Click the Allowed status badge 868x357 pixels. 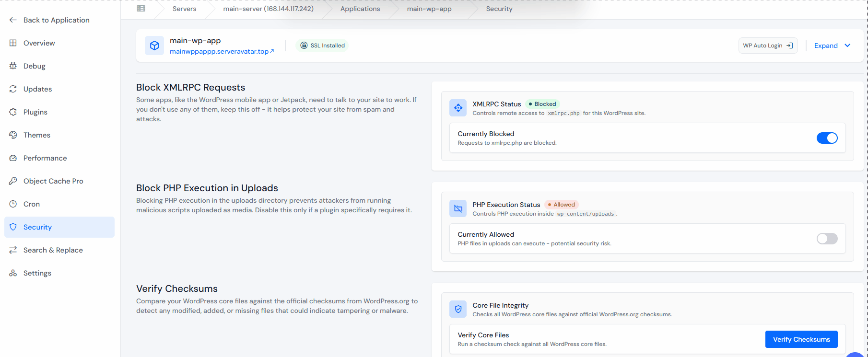[x=562, y=205]
